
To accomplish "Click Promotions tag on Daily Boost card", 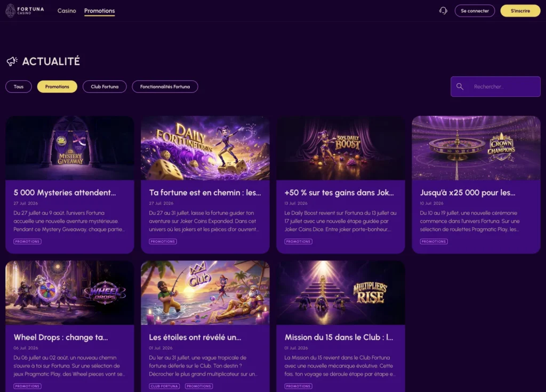I will (x=299, y=241).
